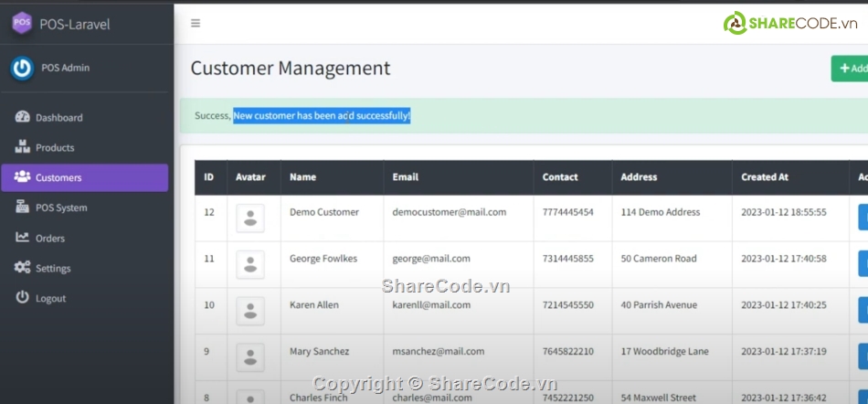Click contact number 7314445855
Image resolution: width=868 pixels, height=404 pixels.
point(568,259)
